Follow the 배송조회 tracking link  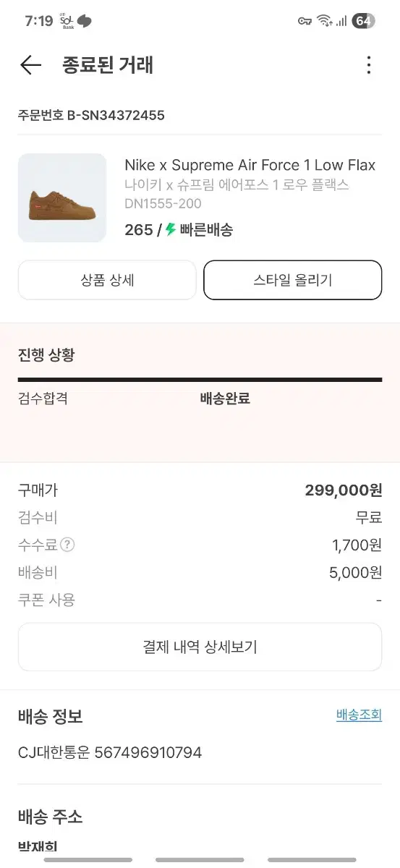(359, 715)
